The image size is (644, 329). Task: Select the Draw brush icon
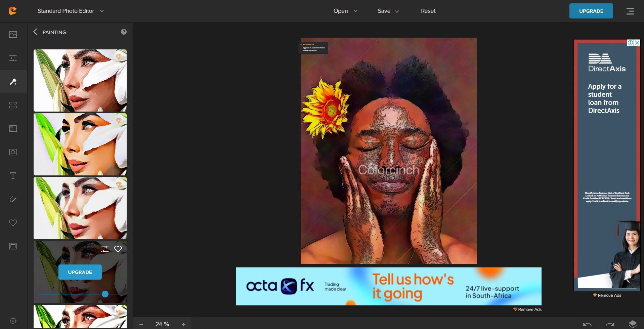[13, 199]
